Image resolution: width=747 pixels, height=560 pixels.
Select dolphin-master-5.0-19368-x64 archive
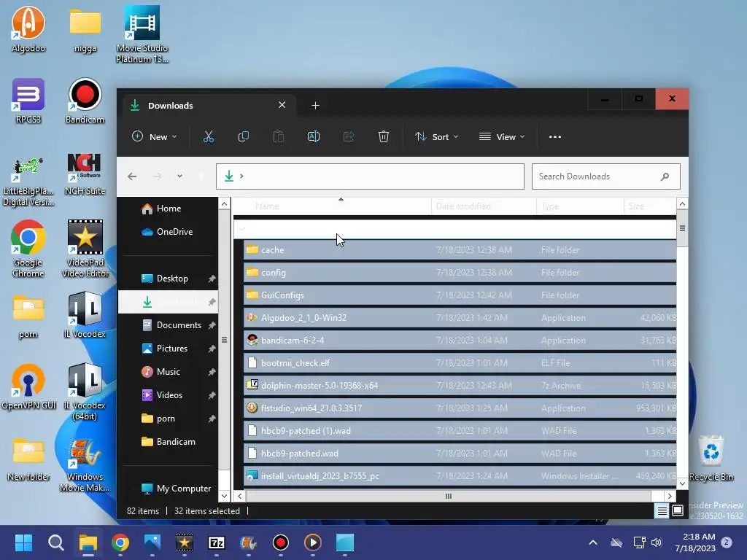tap(460, 386)
